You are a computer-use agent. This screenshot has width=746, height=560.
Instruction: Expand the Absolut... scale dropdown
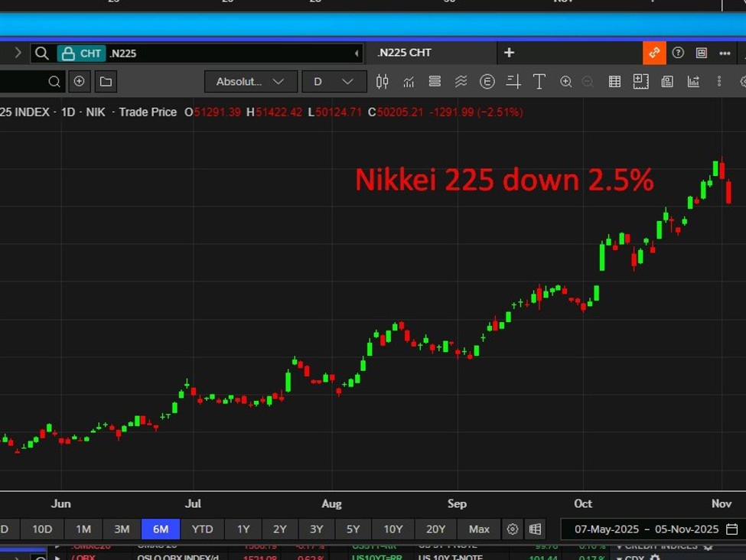250,82
